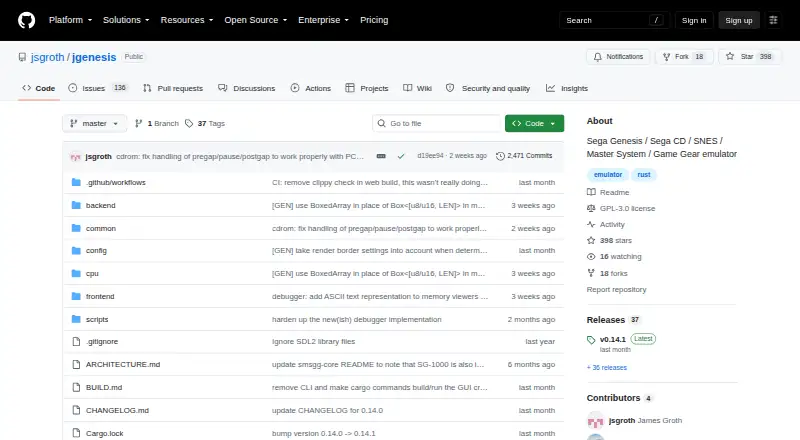Focus the Search field in header

pyautogui.click(x=614, y=20)
